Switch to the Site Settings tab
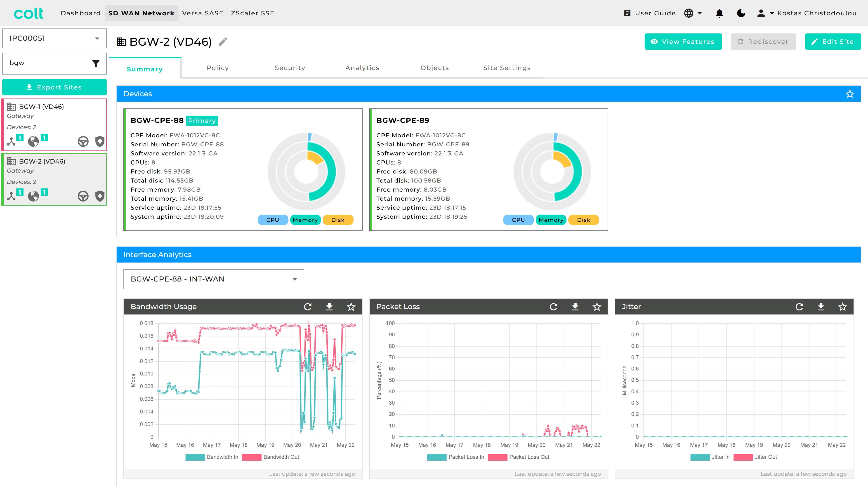This screenshot has width=868, height=488. pyautogui.click(x=507, y=68)
